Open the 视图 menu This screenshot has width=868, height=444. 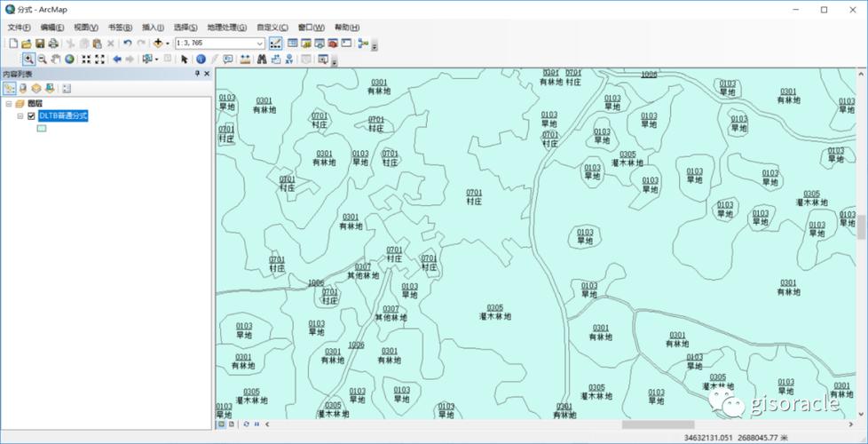pos(86,28)
